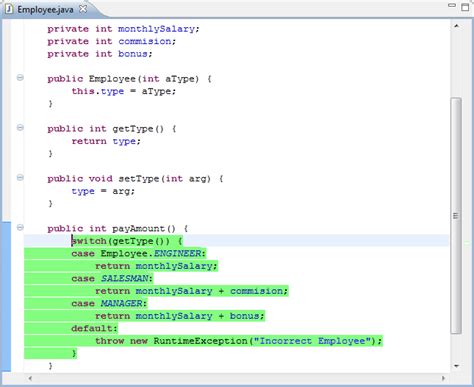The image size is (474, 387).
Task: Click the 'case SALESMAN:' line
Action: click(112, 279)
